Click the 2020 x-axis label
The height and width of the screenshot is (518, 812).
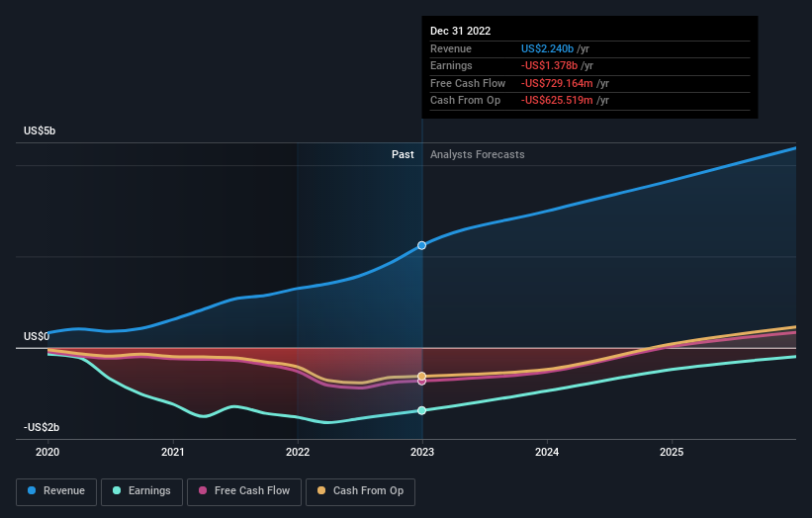click(47, 452)
